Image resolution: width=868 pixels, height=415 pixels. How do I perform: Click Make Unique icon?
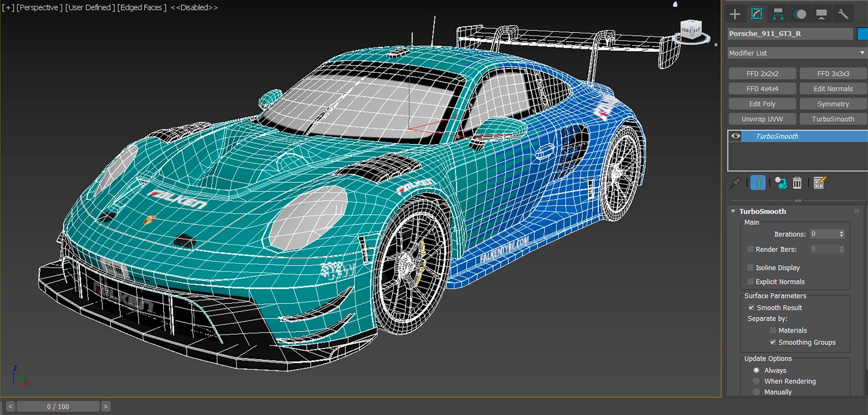(781, 183)
